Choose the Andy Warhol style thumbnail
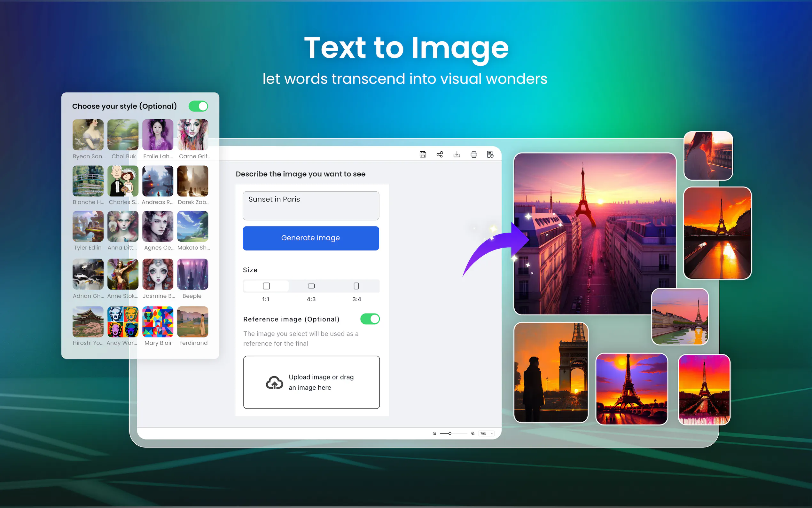The width and height of the screenshot is (812, 508). tap(122, 322)
